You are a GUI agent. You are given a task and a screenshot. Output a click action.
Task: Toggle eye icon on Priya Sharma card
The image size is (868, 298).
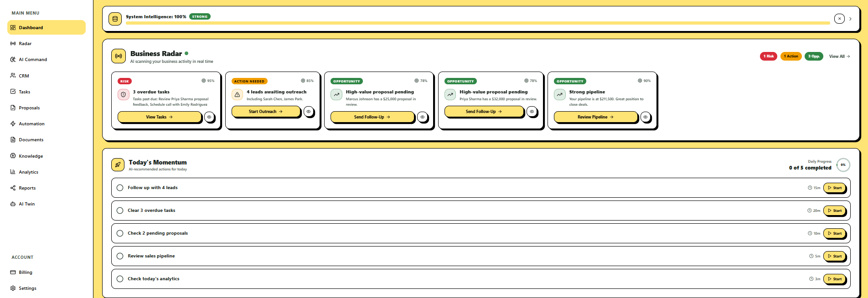coord(532,112)
